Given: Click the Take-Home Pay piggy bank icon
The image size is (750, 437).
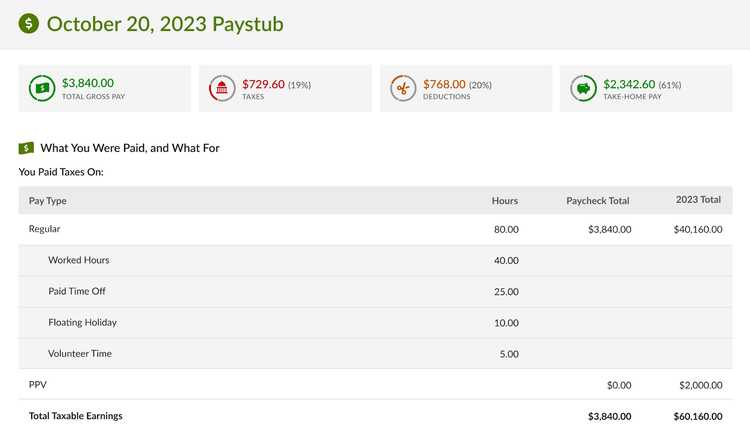Looking at the screenshot, I should tap(583, 89).
